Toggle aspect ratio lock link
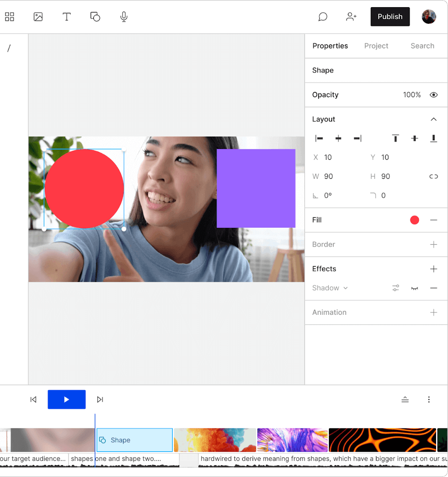This screenshot has width=448, height=477. pyautogui.click(x=433, y=176)
